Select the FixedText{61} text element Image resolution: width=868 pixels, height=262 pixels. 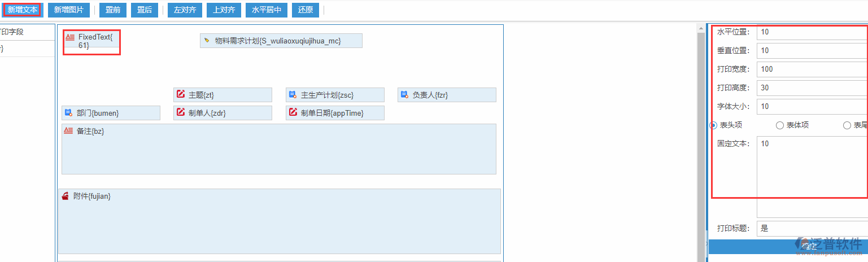[91, 41]
